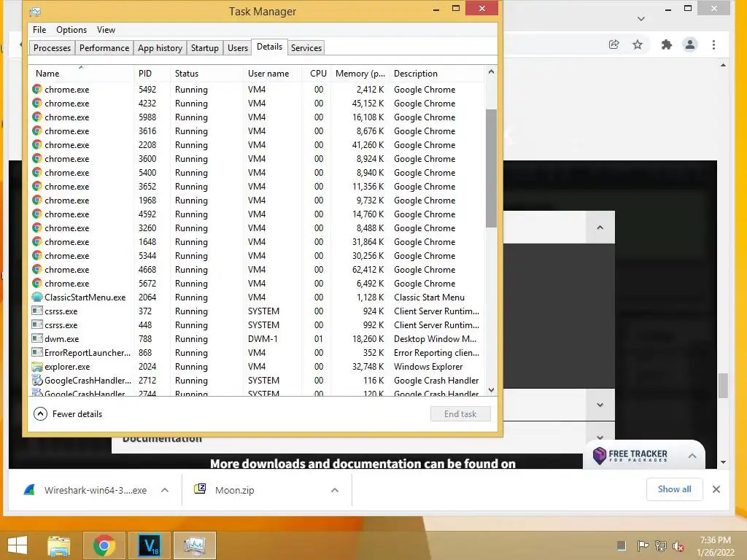Image resolution: width=747 pixels, height=560 pixels.
Task: Open the Chrome three-dot menu
Action: pos(713,44)
